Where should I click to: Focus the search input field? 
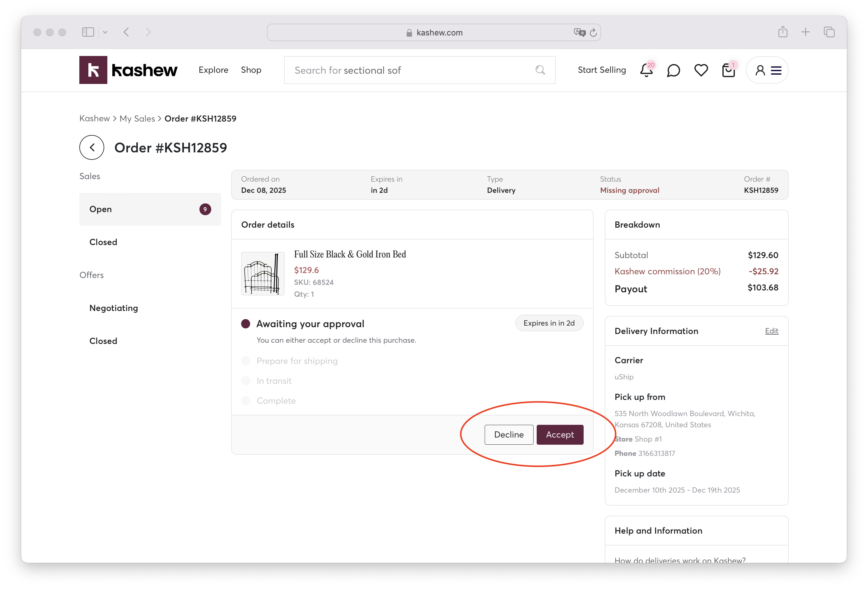click(411, 70)
